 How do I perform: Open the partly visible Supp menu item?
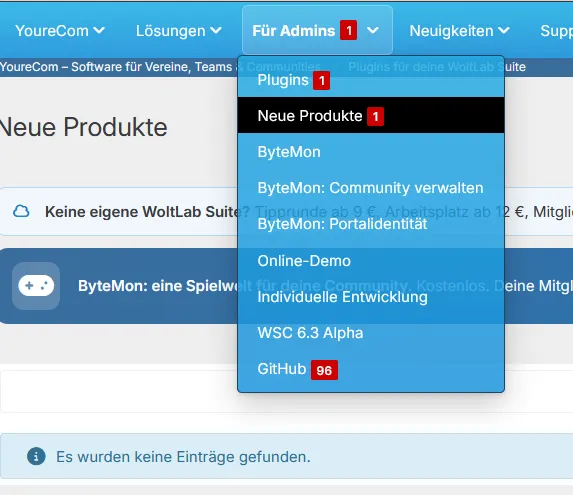click(x=556, y=31)
